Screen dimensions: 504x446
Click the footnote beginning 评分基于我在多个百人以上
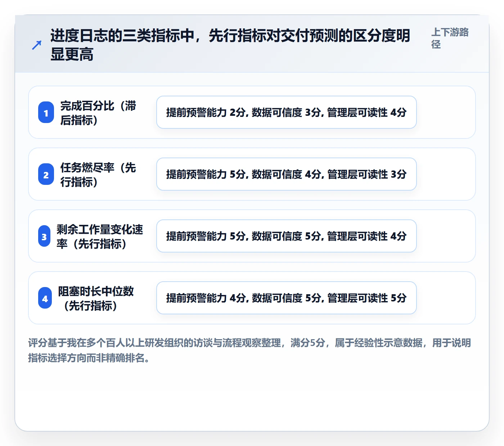click(249, 350)
